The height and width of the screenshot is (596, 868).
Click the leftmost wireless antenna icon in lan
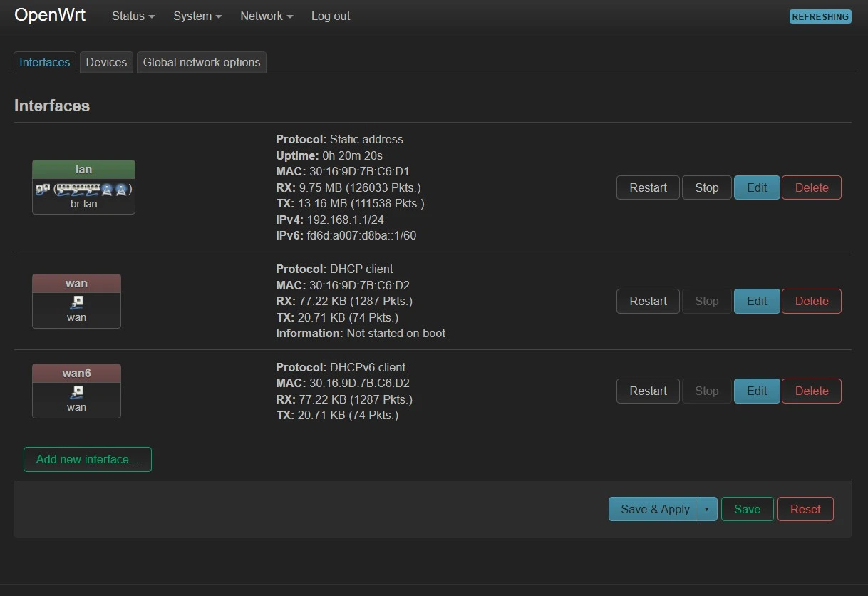pos(107,190)
